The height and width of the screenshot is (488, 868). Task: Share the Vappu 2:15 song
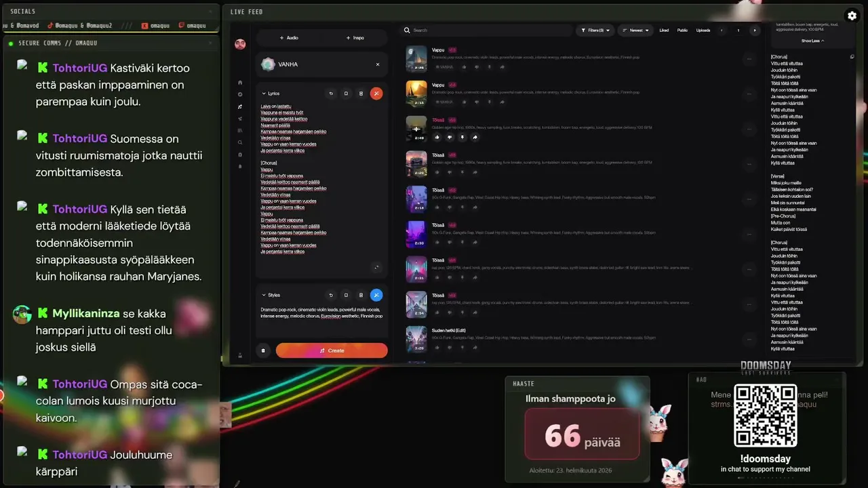(502, 102)
